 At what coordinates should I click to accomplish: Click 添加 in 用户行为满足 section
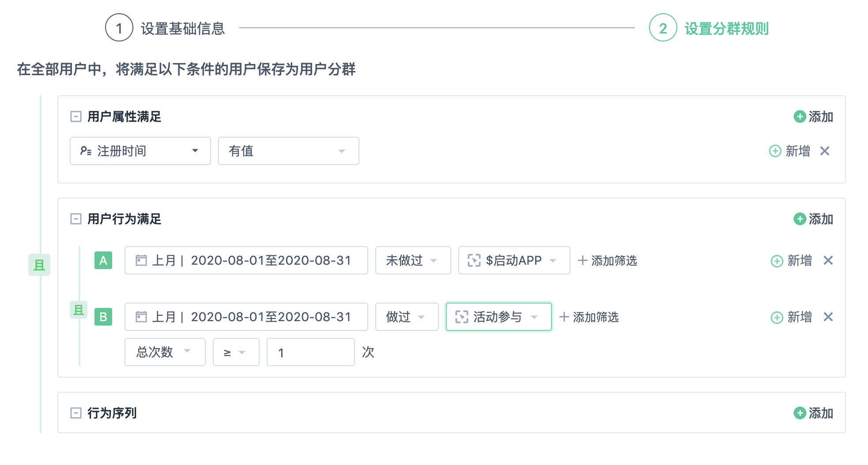click(x=813, y=219)
